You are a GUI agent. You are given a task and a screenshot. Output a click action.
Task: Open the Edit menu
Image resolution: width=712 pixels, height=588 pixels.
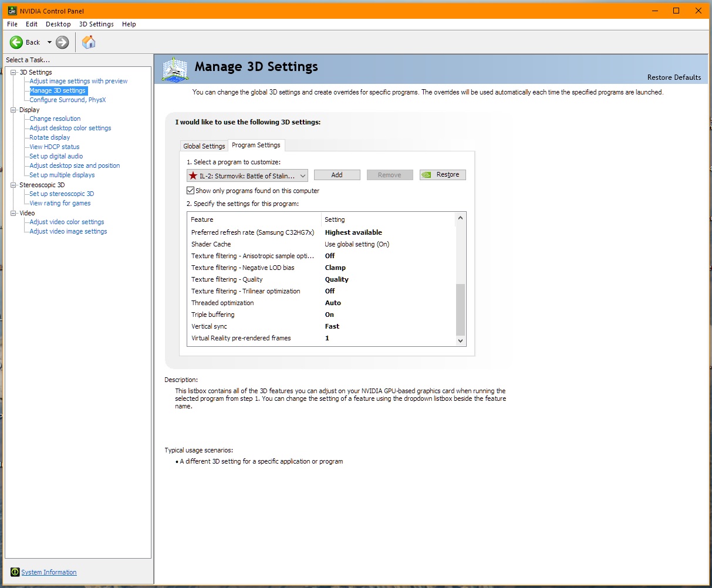[x=32, y=24]
